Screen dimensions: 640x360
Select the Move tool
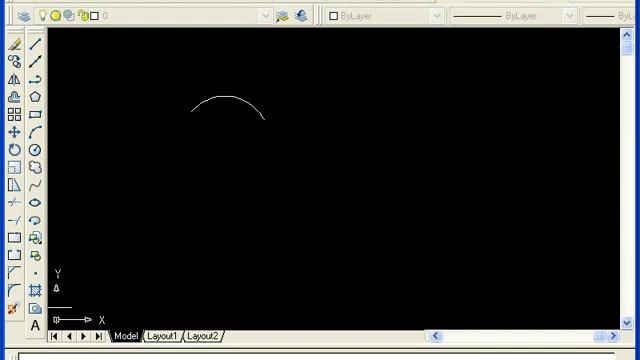[x=14, y=132]
